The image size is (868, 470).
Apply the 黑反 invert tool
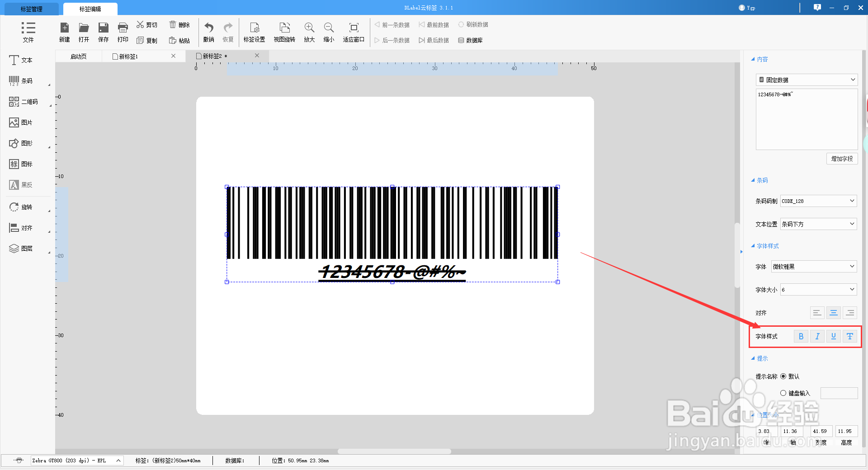point(21,185)
